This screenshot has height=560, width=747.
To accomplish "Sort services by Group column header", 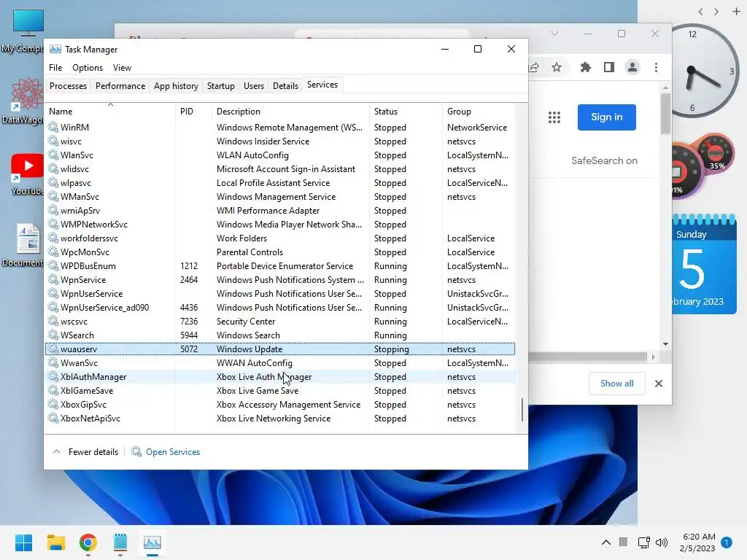I will click(x=479, y=111).
